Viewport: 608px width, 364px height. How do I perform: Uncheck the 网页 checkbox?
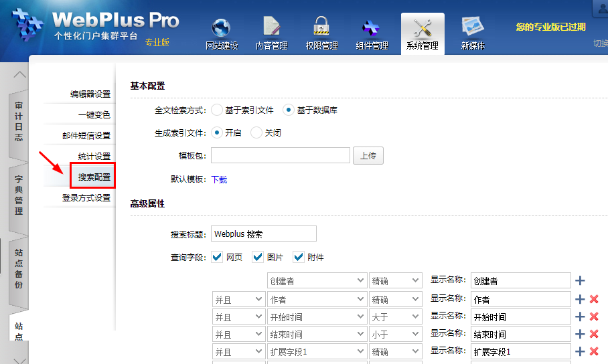tap(217, 257)
